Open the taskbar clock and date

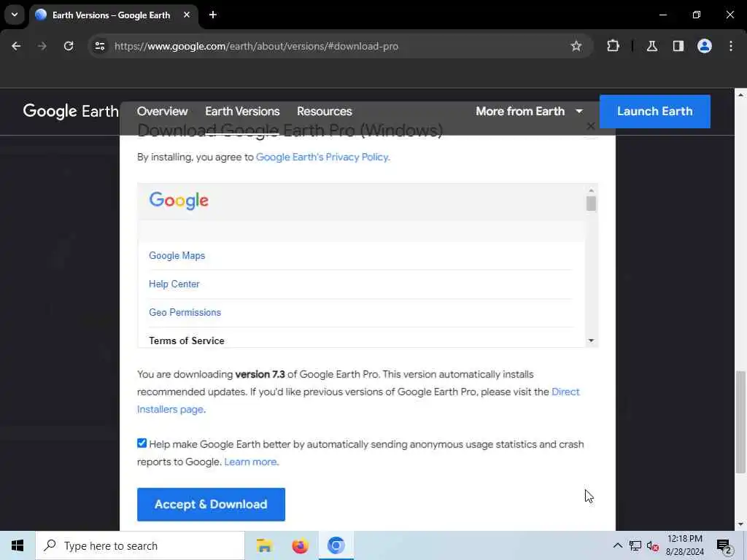tap(684, 545)
